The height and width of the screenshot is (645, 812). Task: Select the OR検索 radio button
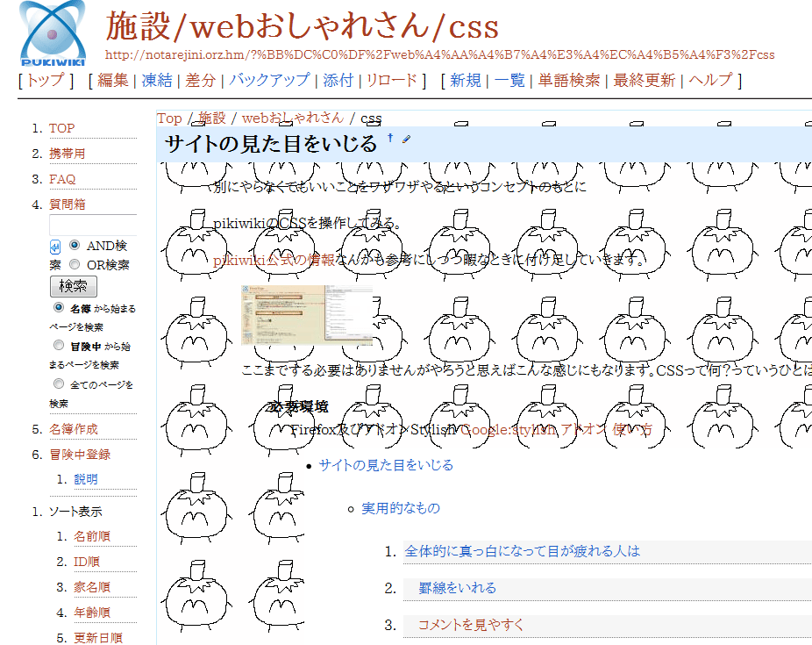click(x=75, y=264)
